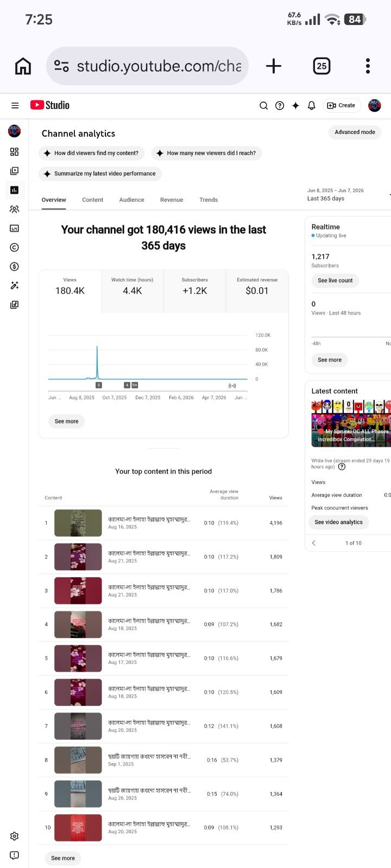Open the account avatar in the header
The height and width of the screenshot is (868, 391).
[374, 106]
